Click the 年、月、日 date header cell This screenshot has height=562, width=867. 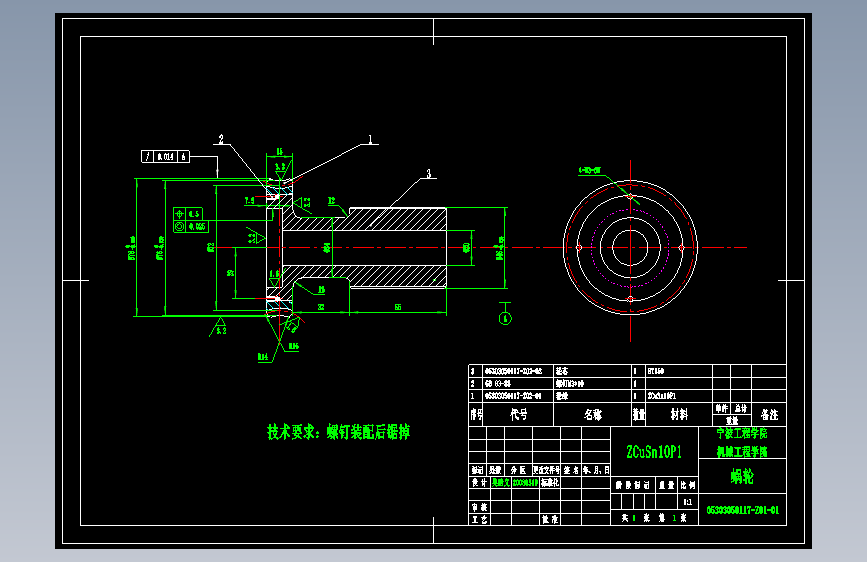click(x=596, y=470)
